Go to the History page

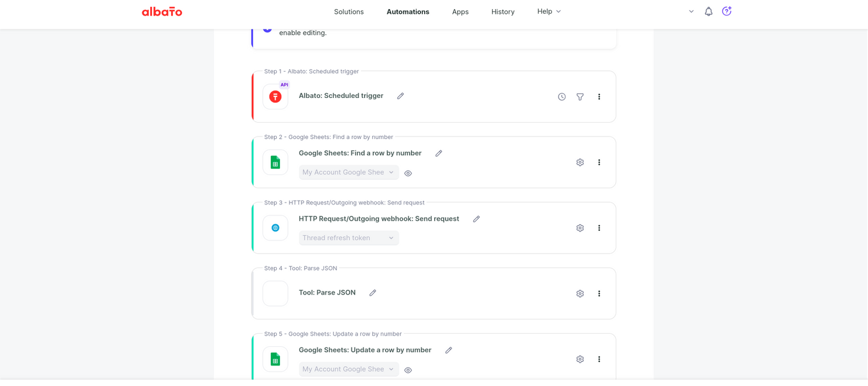[503, 11]
